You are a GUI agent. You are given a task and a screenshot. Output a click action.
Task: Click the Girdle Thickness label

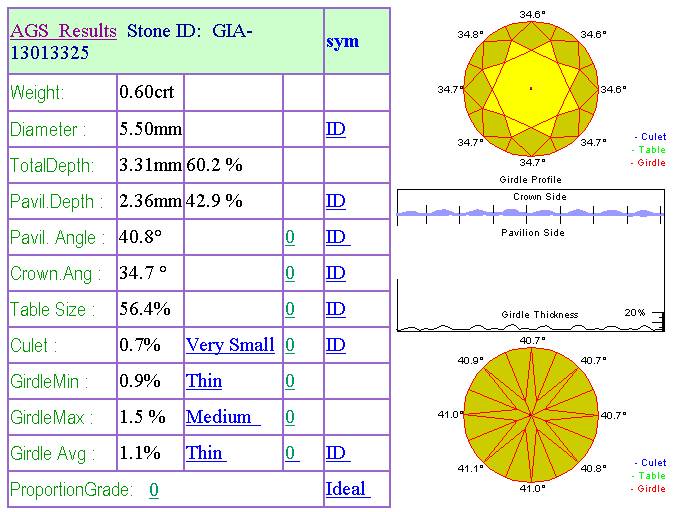(x=539, y=315)
